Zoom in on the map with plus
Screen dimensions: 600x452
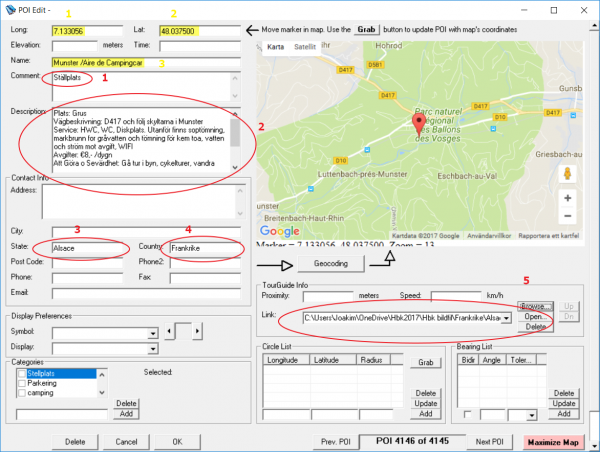(567, 198)
